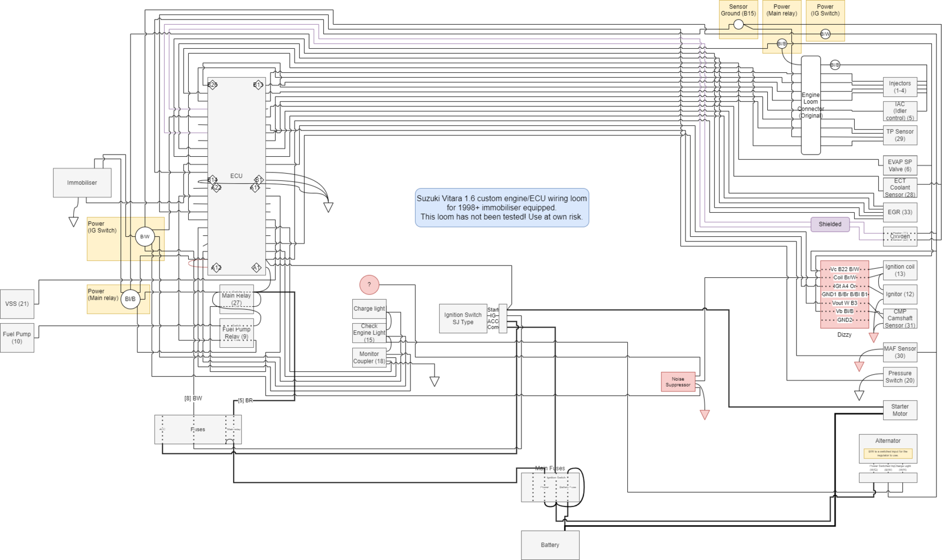
Task: Click the 'Coil Br/W' Dizzy row
Action: (845, 278)
